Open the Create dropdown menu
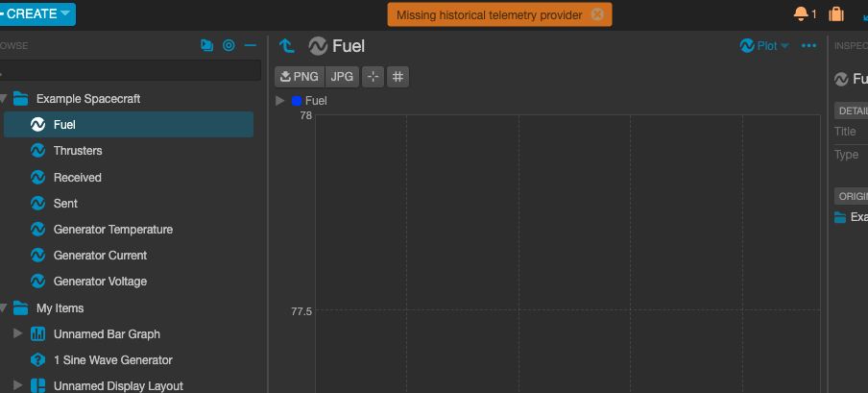Viewport: 868px width, 393px height. 36,13
